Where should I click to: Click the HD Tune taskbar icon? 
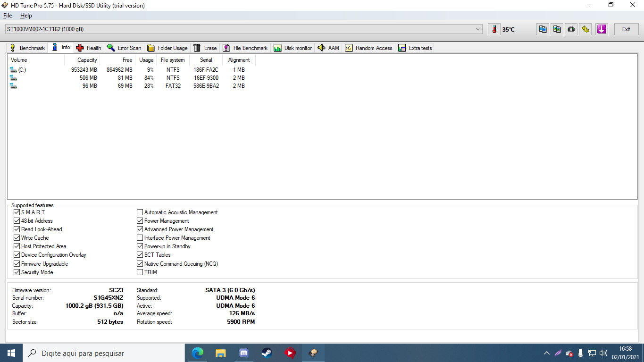click(x=313, y=353)
